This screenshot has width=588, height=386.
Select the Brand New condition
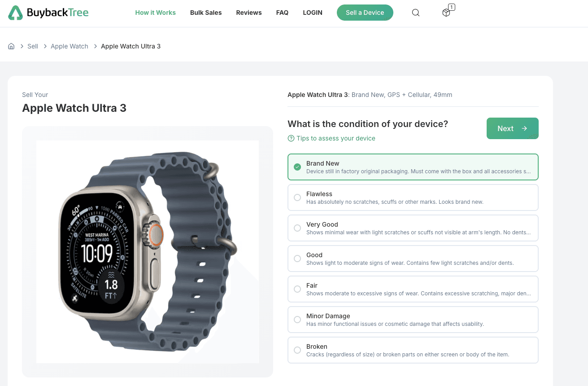coord(413,167)
